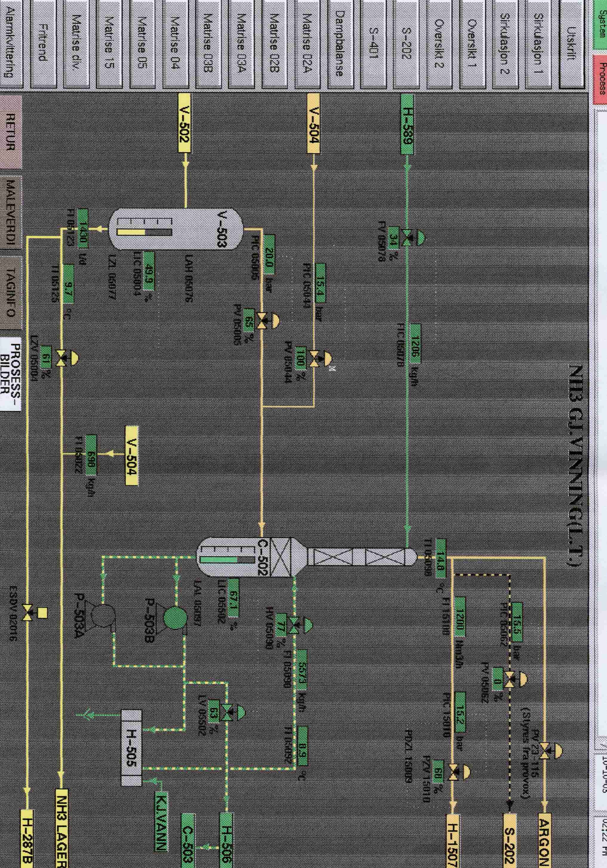
Task: Click the RETUR button
Action: tap(11, 132)
